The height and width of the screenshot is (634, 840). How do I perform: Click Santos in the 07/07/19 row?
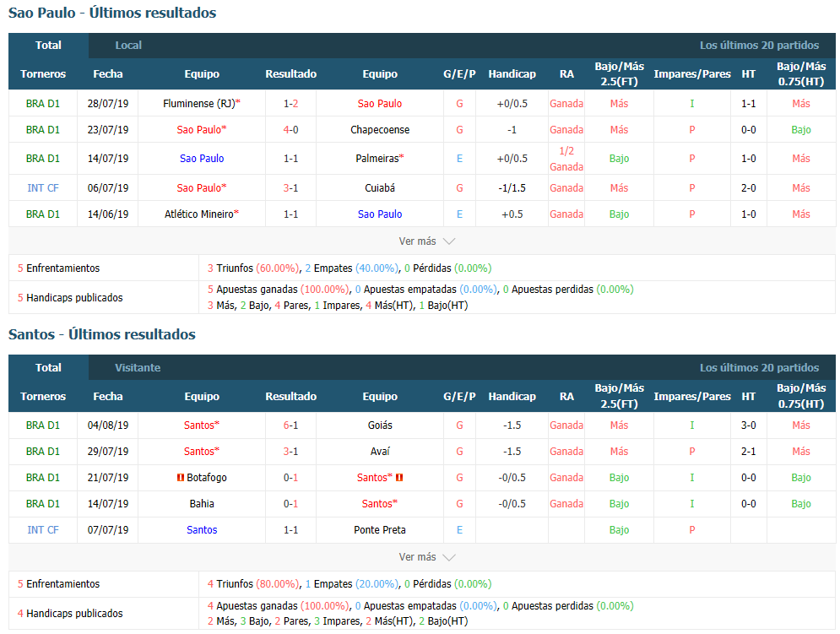click(202, 530)
